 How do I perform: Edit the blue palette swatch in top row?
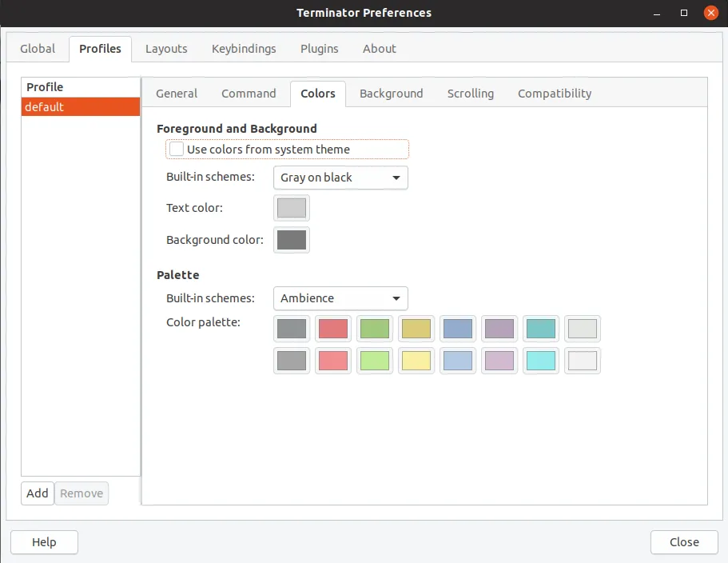(458, 329)
